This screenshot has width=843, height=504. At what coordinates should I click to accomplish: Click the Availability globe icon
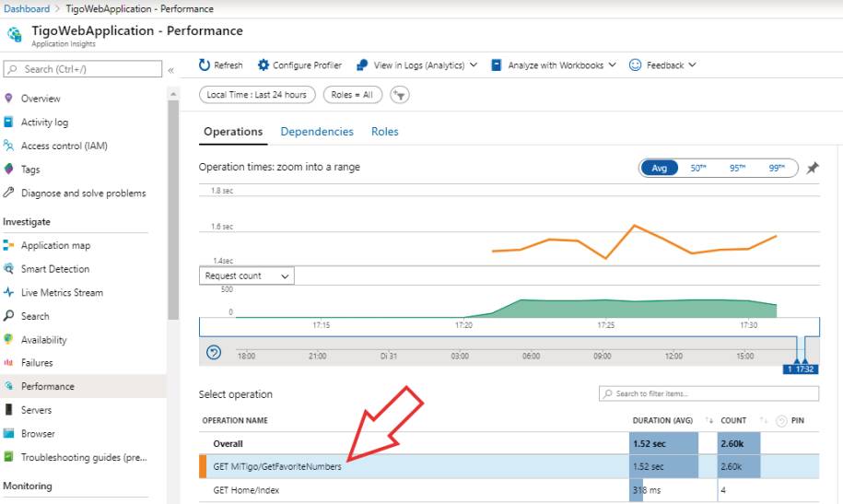click(8, 339)
